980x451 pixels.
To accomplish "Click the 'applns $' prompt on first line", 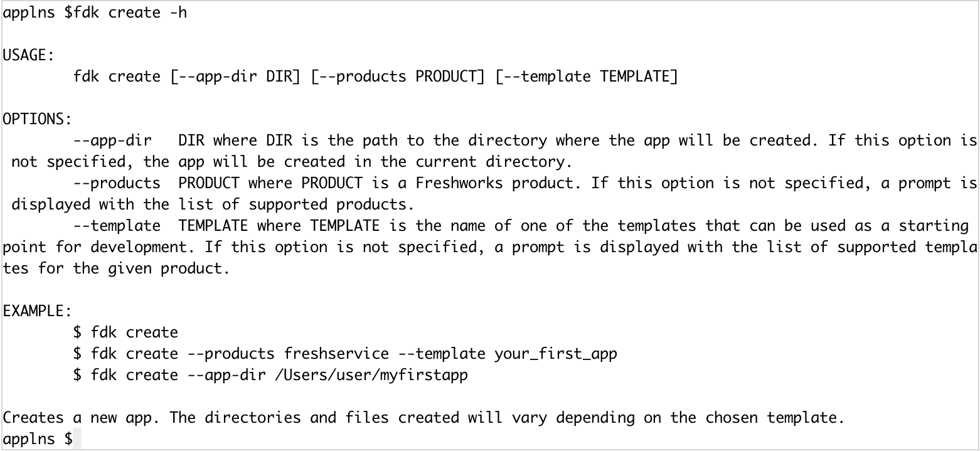I will pyautogui.click(x=38, y=13).
